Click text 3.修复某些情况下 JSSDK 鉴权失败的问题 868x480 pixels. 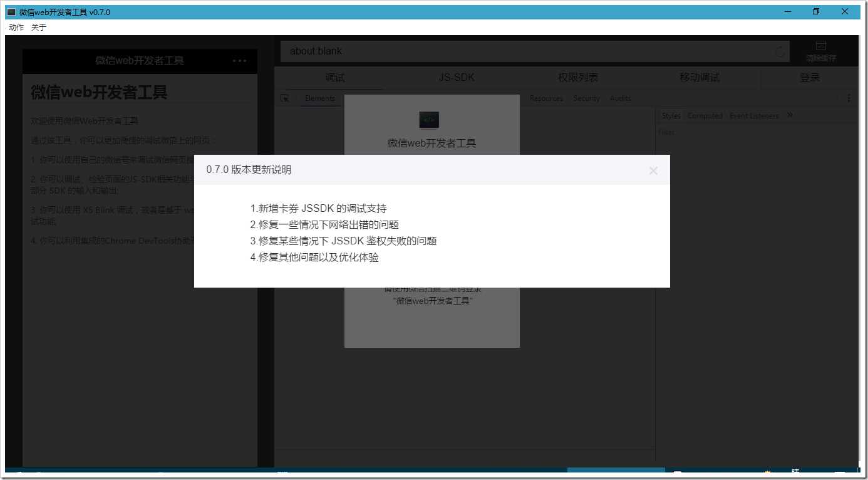point(343,241)
